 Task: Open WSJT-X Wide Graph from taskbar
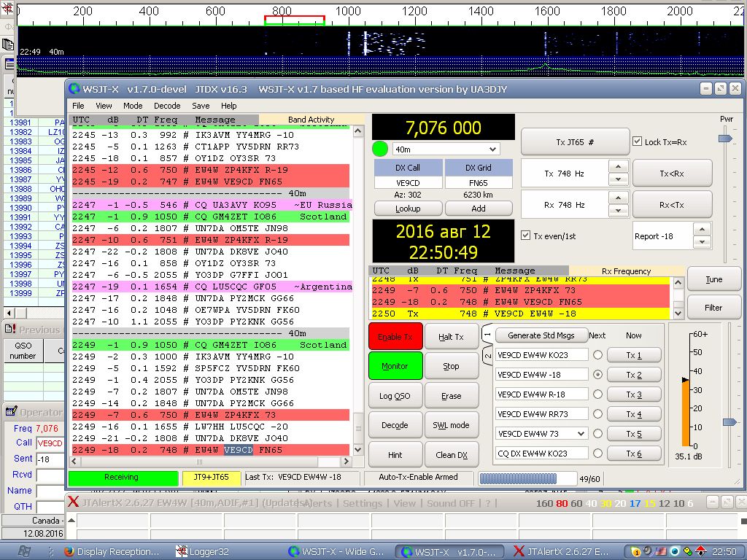336,551
